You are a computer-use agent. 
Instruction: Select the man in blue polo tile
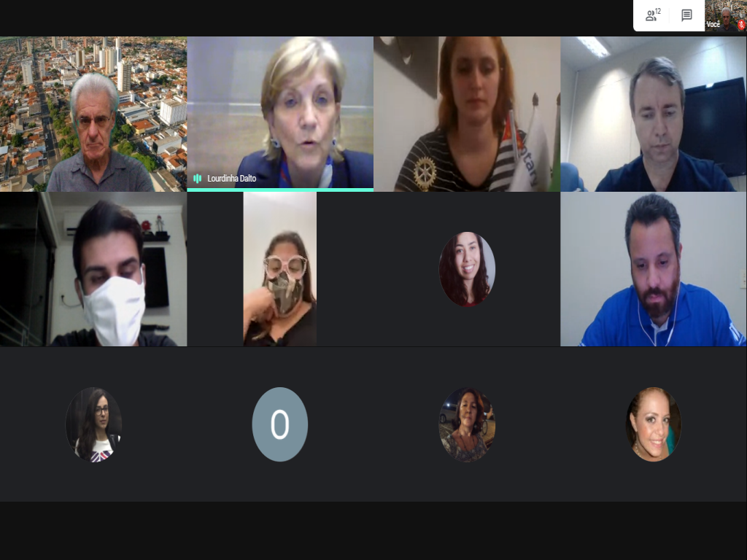[654, 269]
